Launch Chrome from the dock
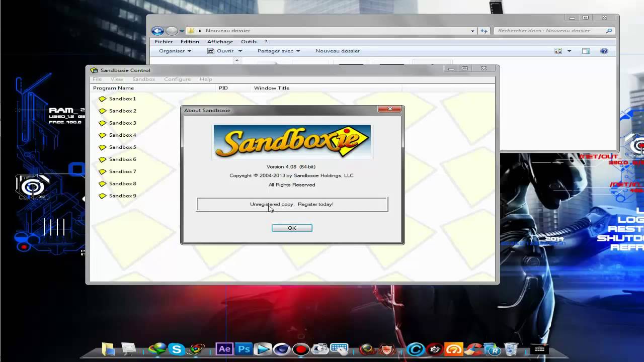Viewport: 644px width, 362px height. click(x=197, y=348)
